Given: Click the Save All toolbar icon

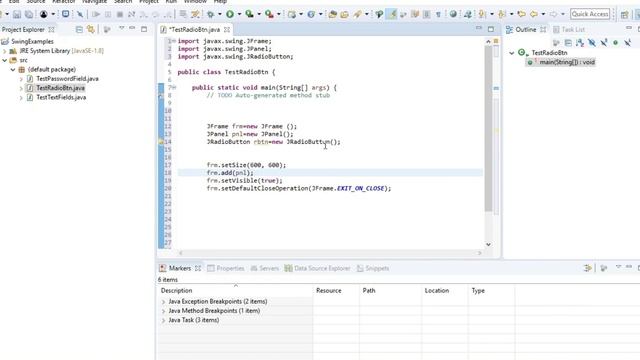Looking at the screenshot, I should point(29,14).
